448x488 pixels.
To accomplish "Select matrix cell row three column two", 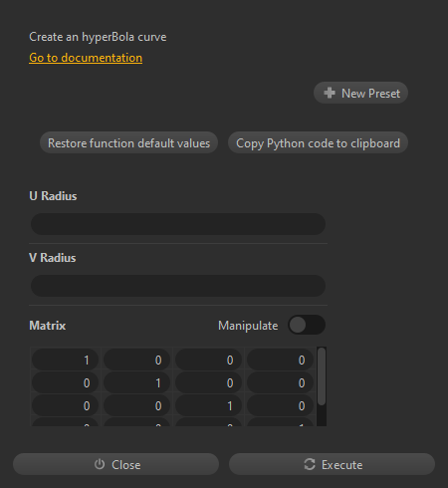I will 137,405.
